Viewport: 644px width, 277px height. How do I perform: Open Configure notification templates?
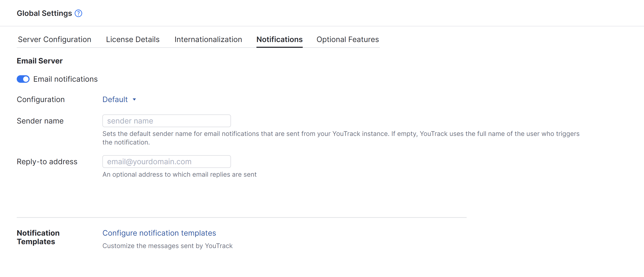[x=159, y=233]
